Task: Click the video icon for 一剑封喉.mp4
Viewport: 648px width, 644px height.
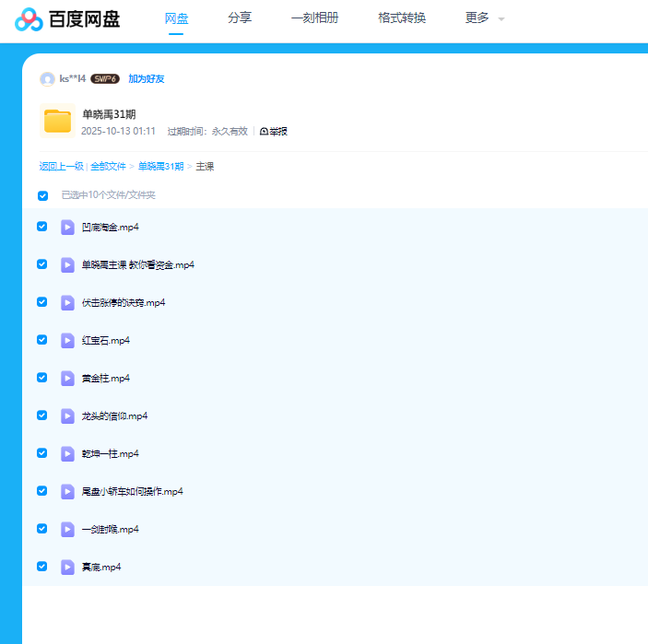Action: 67,529
